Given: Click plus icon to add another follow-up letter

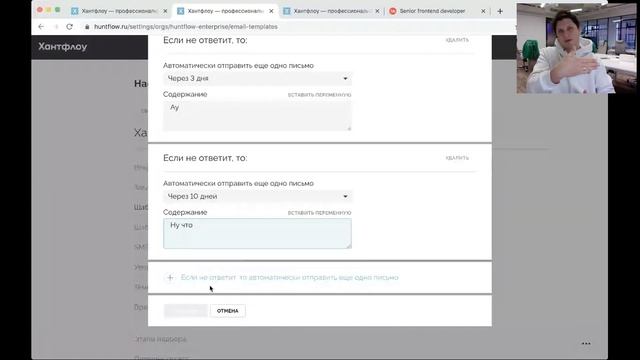Looking at the screenshot, I should (x=170, y=278).
